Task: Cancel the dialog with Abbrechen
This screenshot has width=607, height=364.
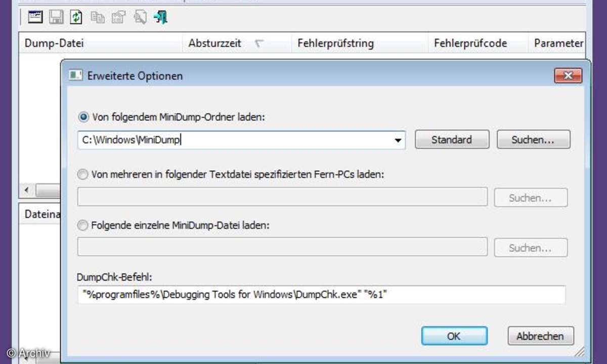Action: (540, 336)
